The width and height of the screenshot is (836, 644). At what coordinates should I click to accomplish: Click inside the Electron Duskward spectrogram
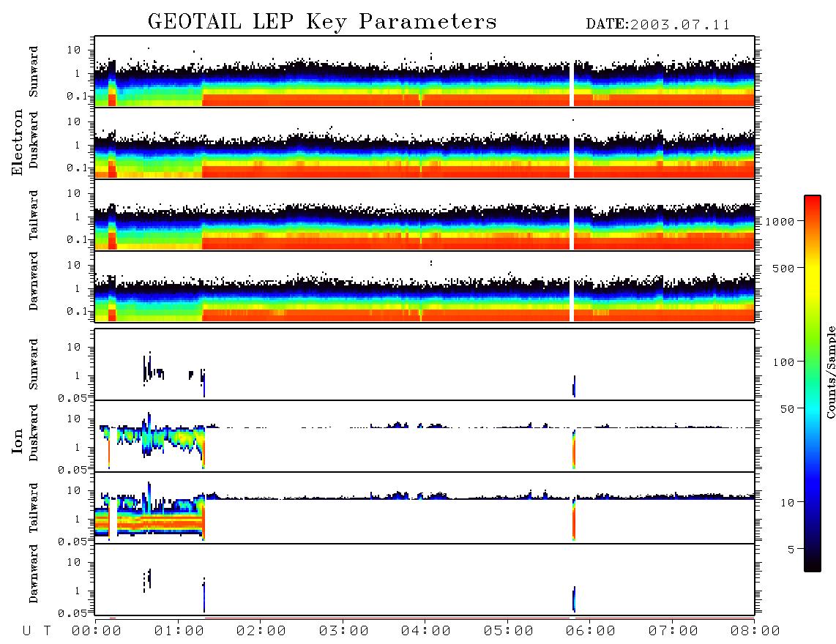[x=425, y=143]
